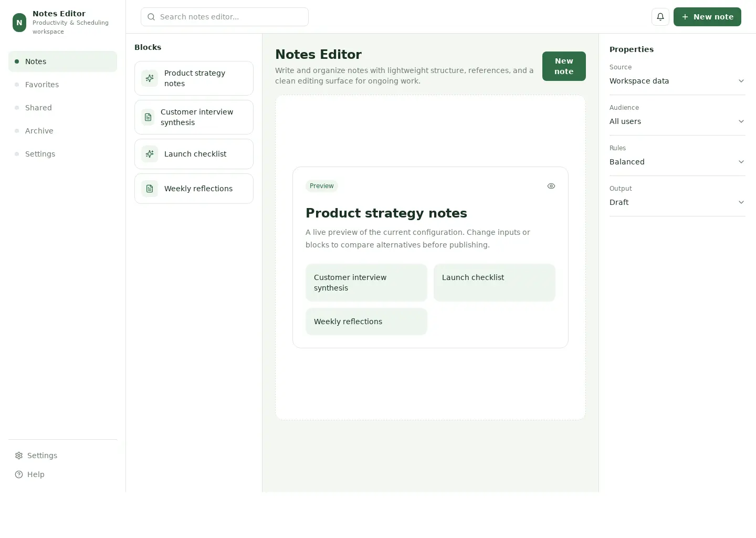Open Archive in the sidebar
Image resolution: width=756 pixels, height=538 pixels.
pos(62,131)
